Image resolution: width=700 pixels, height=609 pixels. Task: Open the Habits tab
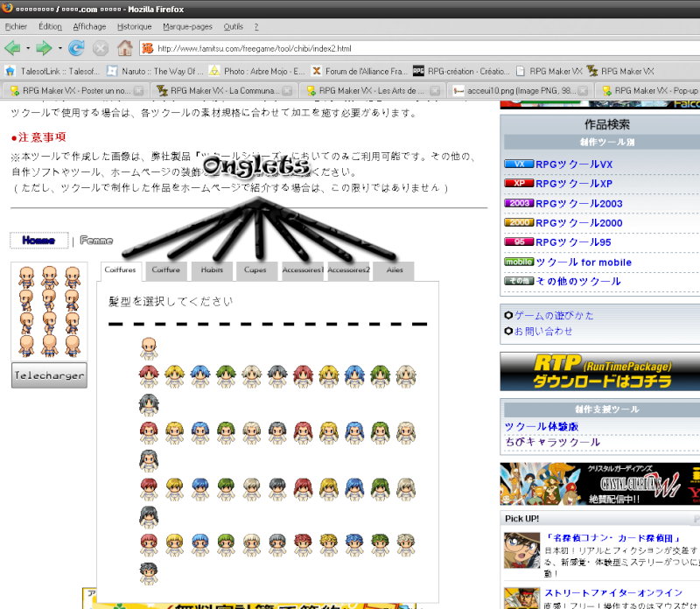click(212, 270)
